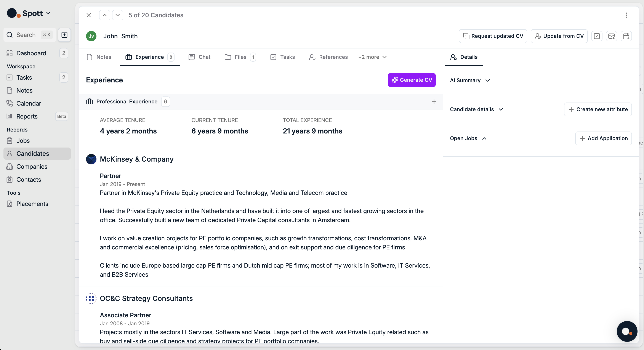
Task: Switch to the References tab
Action: (x=328, y=57)
